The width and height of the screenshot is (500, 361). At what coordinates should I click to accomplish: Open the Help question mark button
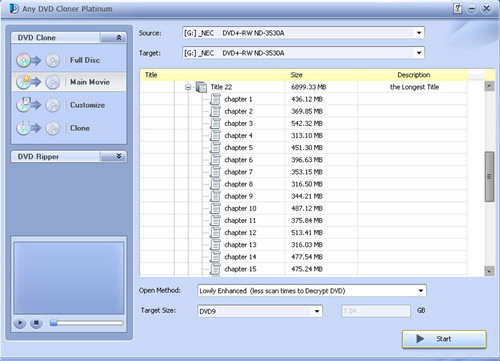pyautogui.click(x=458, y=9)
